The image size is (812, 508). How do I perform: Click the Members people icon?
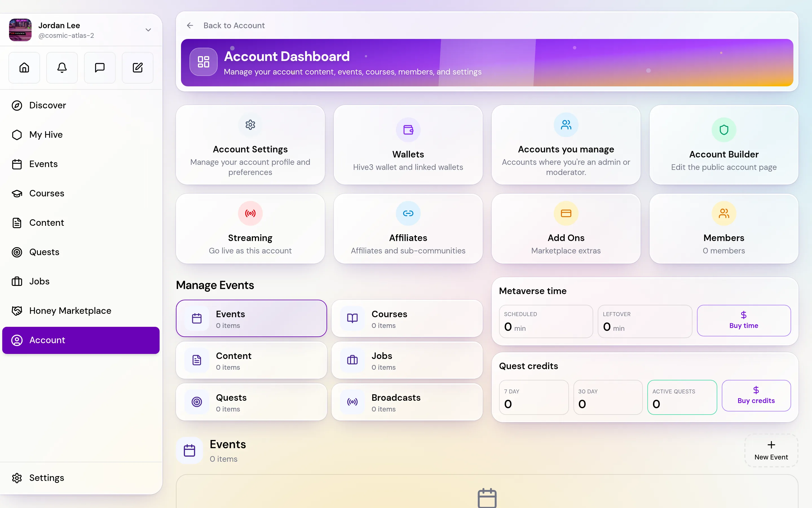click(724, 213)
